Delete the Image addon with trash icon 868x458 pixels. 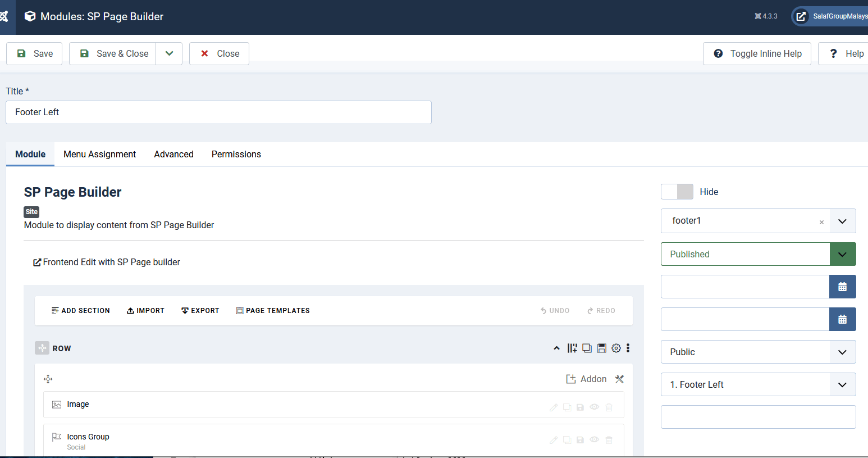pos(609,407)
